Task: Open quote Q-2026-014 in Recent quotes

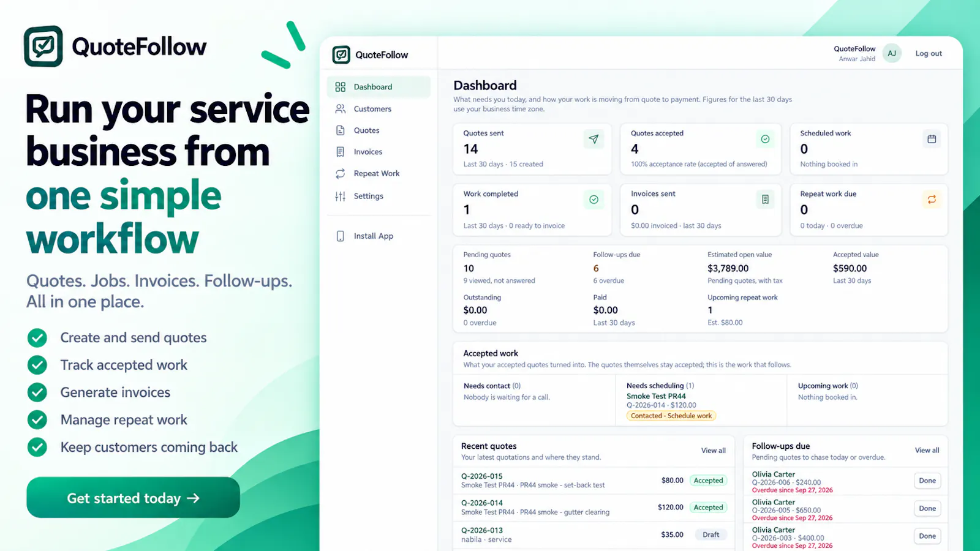Action: point(594,508)
